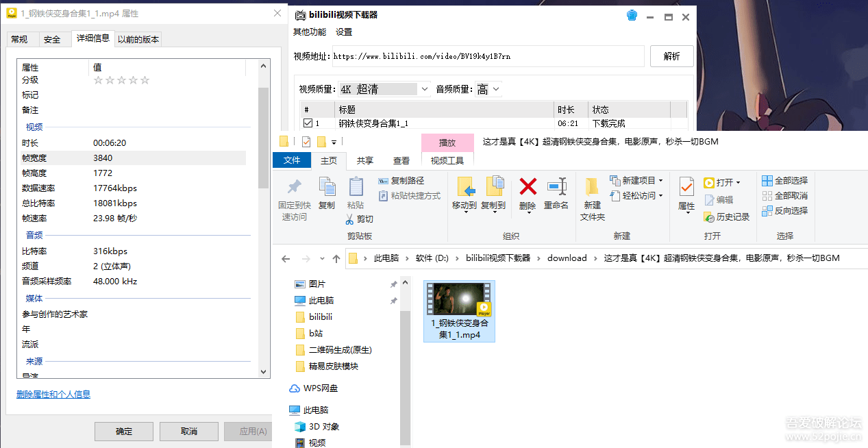This screenshot has width=868, height=448.
Task: Open bilibili folder in navigation pane
Action: [x=314, y=317]
